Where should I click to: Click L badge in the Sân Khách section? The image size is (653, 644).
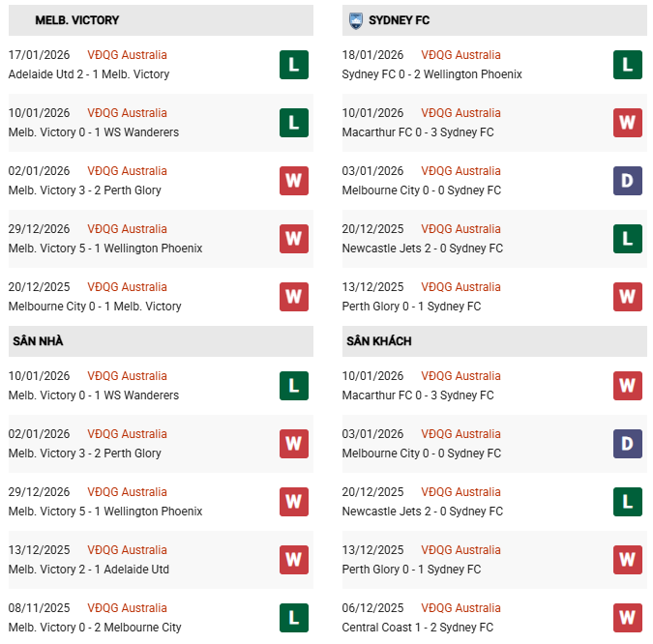click(628, 502)
